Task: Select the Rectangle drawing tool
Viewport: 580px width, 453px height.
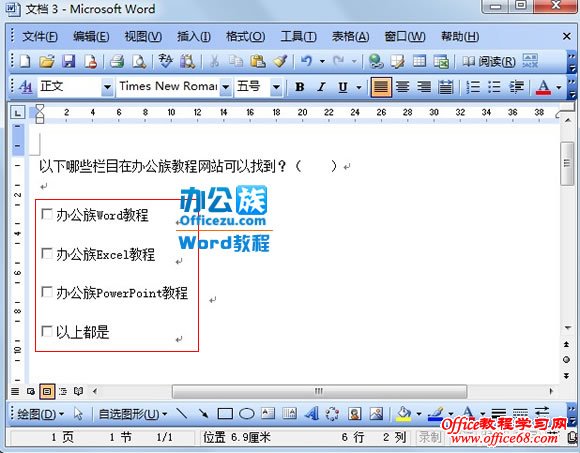Action: [x=225, y=413]
